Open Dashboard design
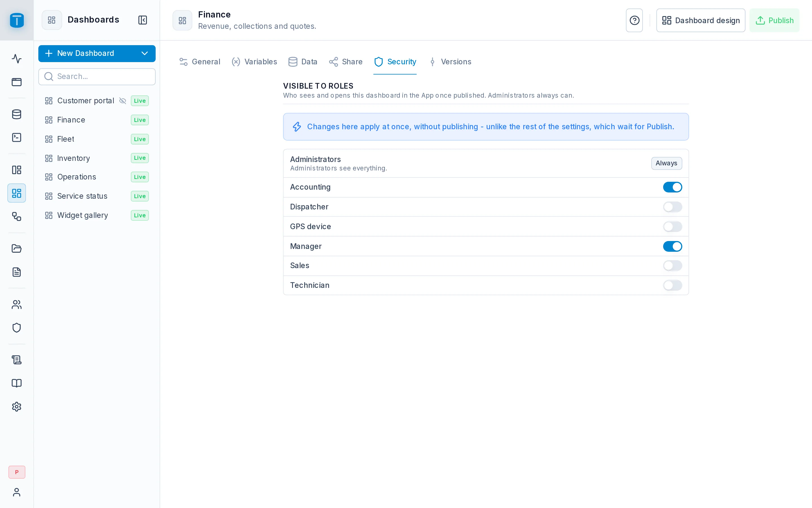The width and height of the screenshot is (812, 508). pyautogui.click(x=701, y=21)
